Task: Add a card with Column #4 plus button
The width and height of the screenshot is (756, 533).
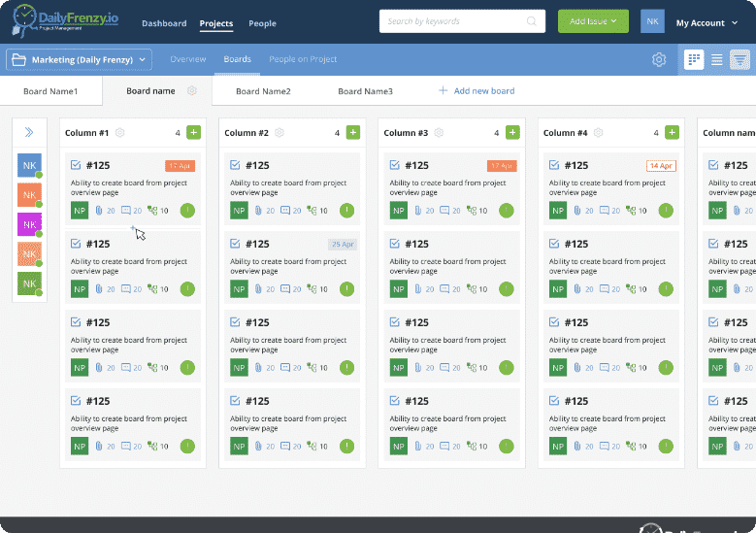Action: [x=673, y=132]
